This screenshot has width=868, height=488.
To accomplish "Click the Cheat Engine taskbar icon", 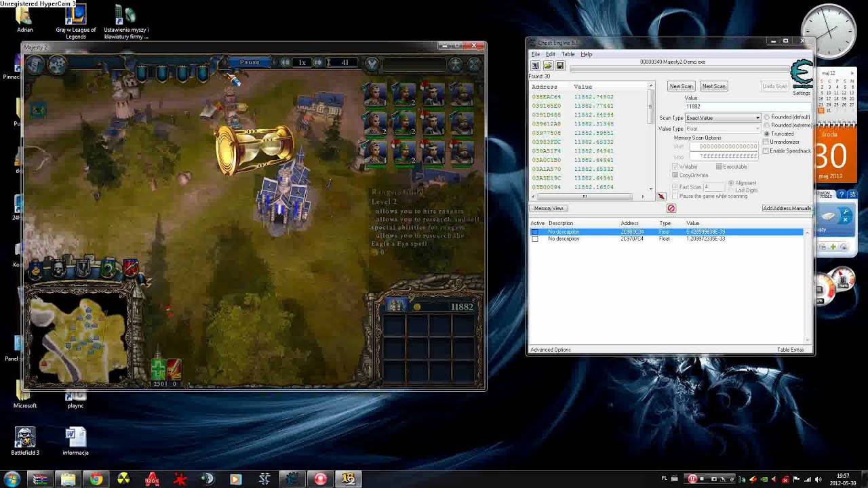I will (x=292, y=479).
